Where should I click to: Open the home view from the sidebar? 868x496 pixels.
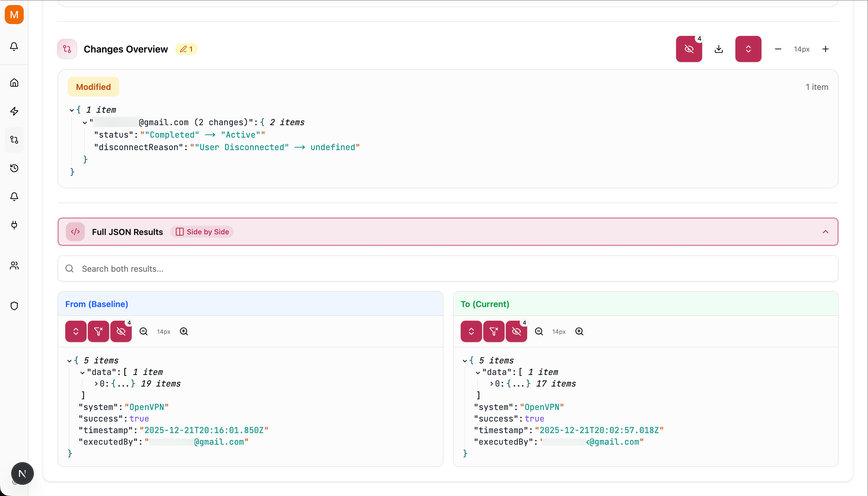pos(14,82)
